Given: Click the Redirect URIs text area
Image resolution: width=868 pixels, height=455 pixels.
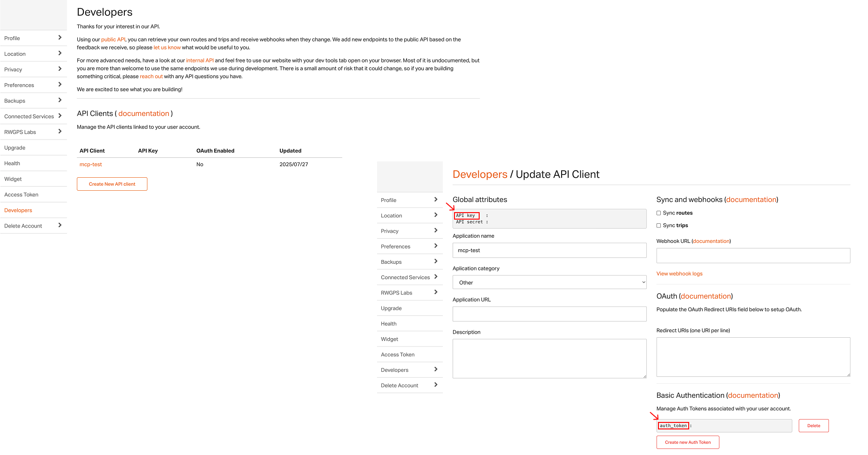Looking at the screenshot, I should pos(753,357).
